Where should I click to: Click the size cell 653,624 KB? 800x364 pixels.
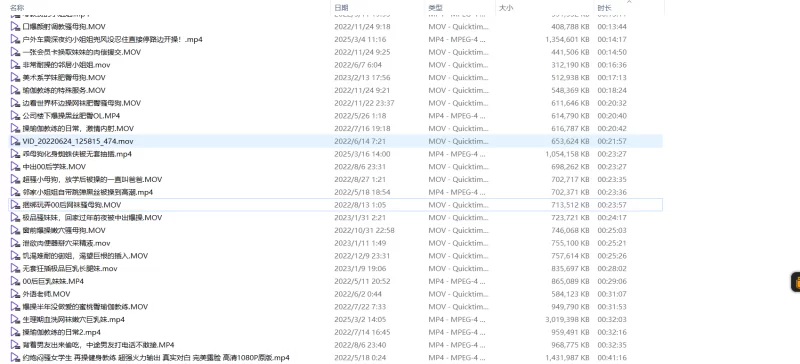(x=570, y=141)
